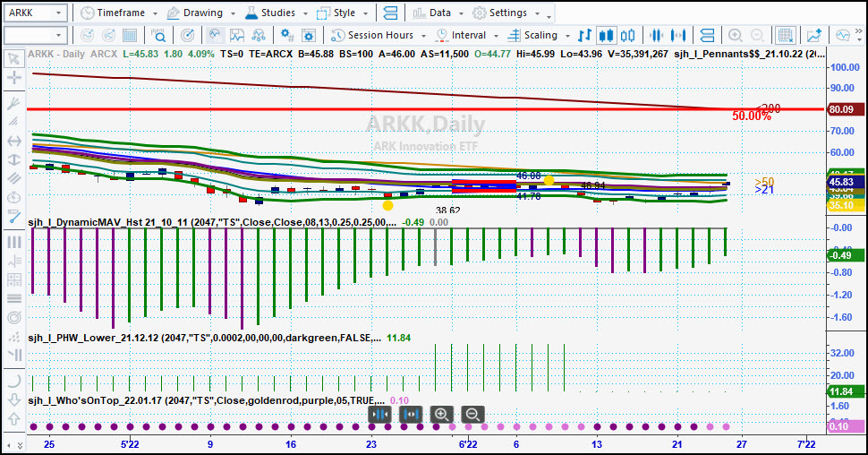Click the expand bar spacing icon
This screenshot has width=868, height=455.
click(678, 36)
